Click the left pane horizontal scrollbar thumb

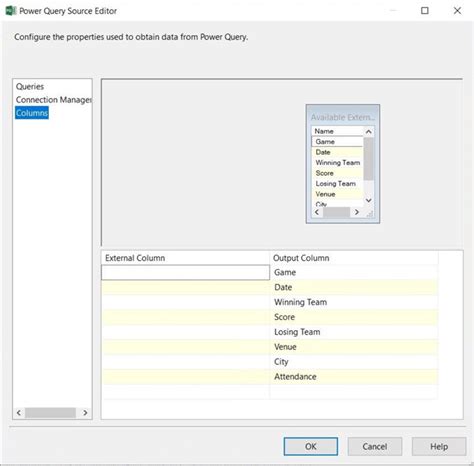[x=50, y=413]
